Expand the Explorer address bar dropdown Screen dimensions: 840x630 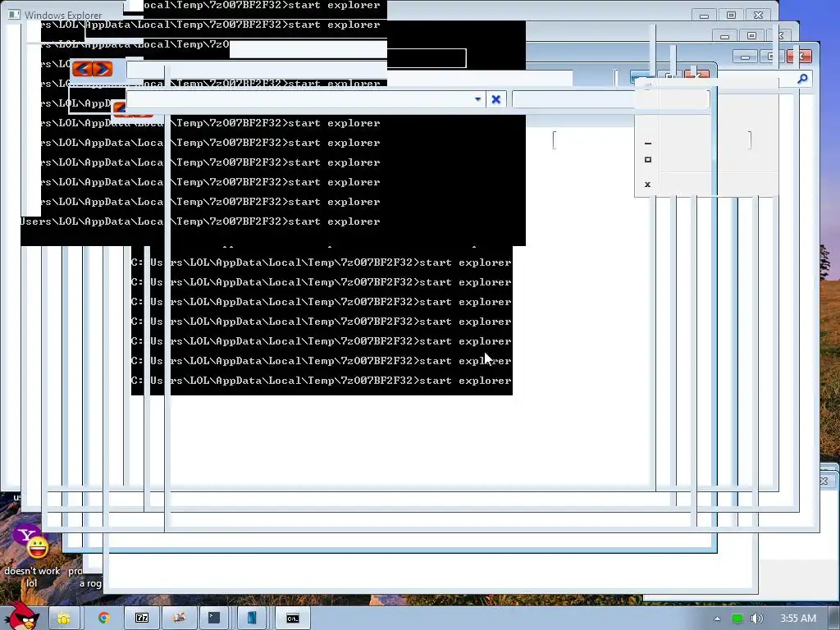pos(477,99)
